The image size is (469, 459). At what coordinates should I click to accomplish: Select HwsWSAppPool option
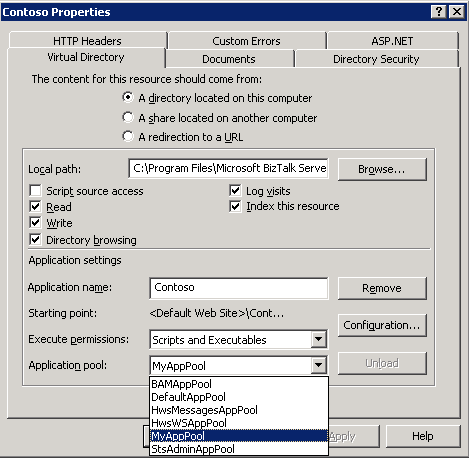click(x=239, y=423)
